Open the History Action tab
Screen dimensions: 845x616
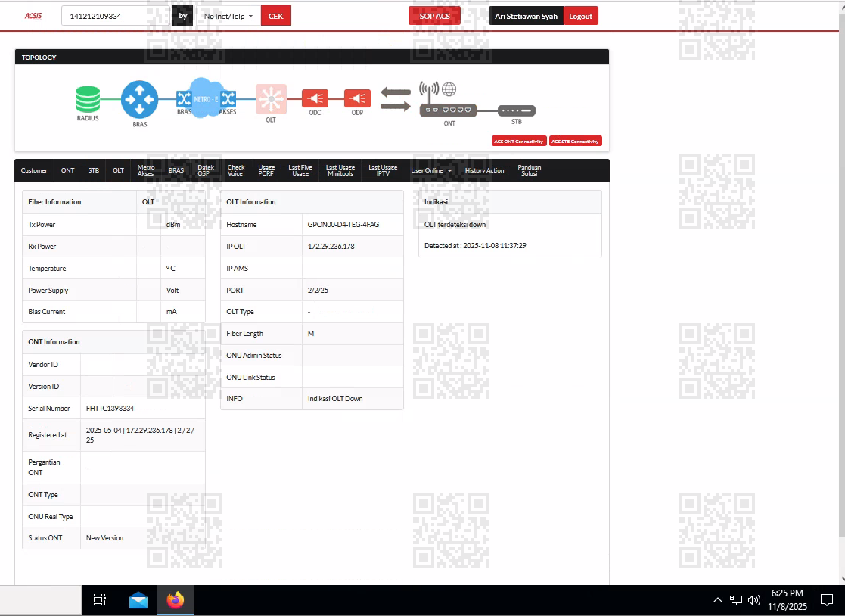click(484, 170)
